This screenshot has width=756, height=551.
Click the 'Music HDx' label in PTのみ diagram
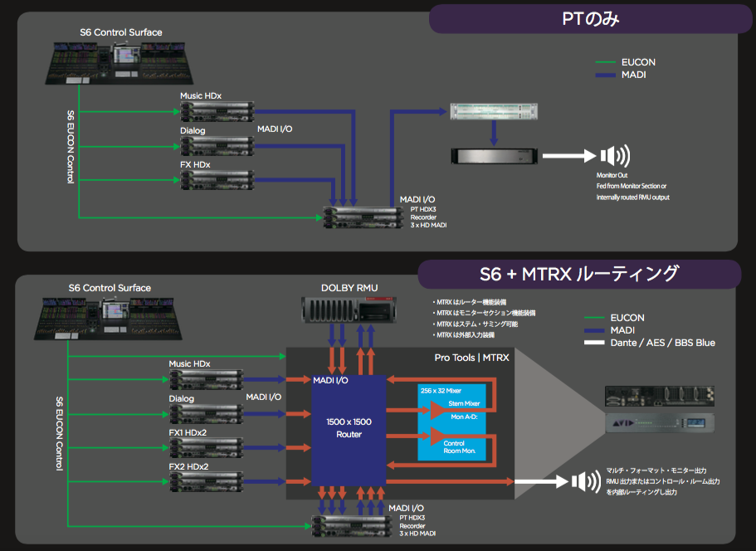click(x=201, y=95)
